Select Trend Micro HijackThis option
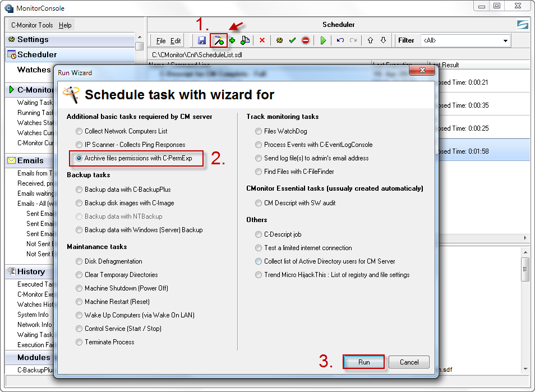 pos(333,275)
